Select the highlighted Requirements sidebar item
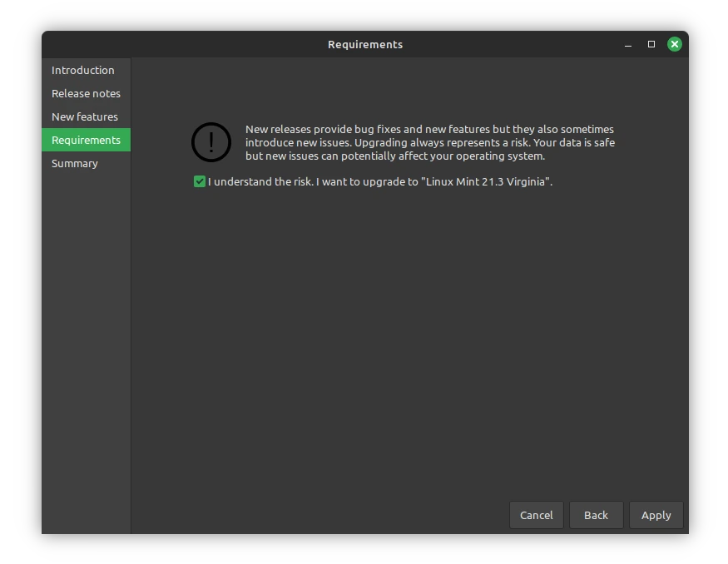The height and width of the screenshot is (564, 728). (86, 140)
